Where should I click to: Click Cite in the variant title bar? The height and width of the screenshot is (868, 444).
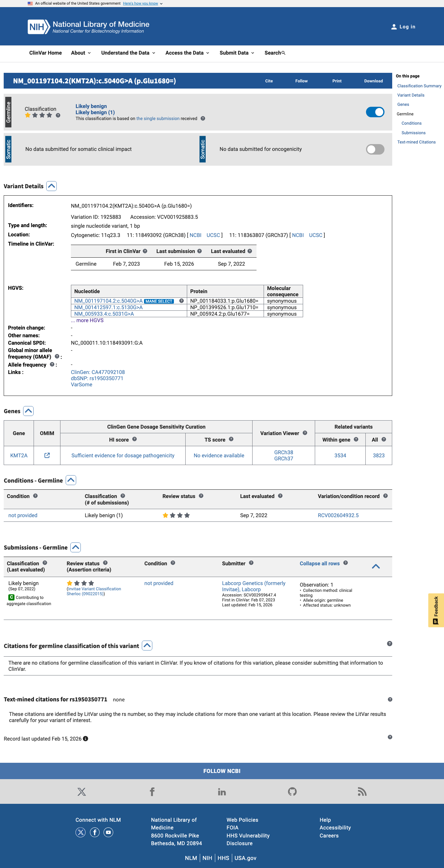pos(269,81)
